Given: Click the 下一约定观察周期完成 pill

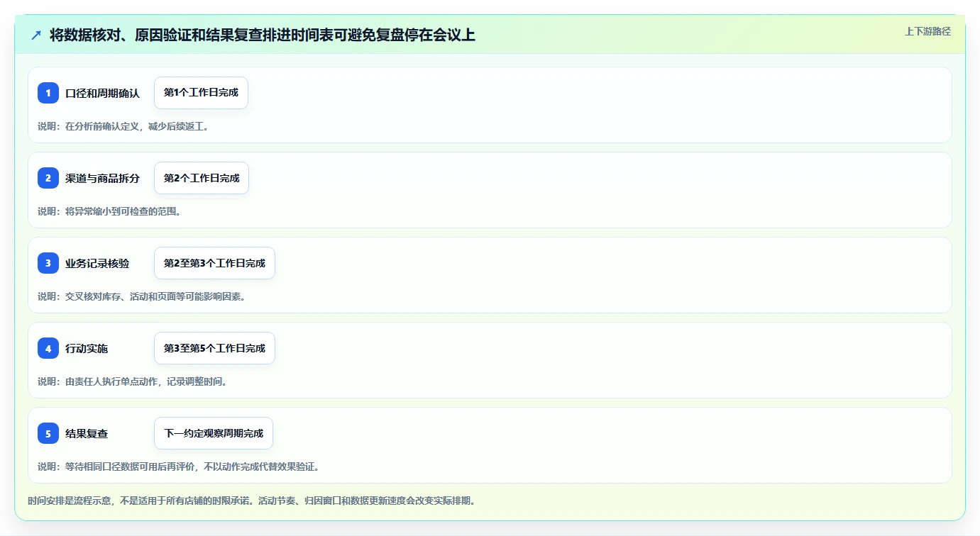Looking at the screenshot, I should coord(214,433).
